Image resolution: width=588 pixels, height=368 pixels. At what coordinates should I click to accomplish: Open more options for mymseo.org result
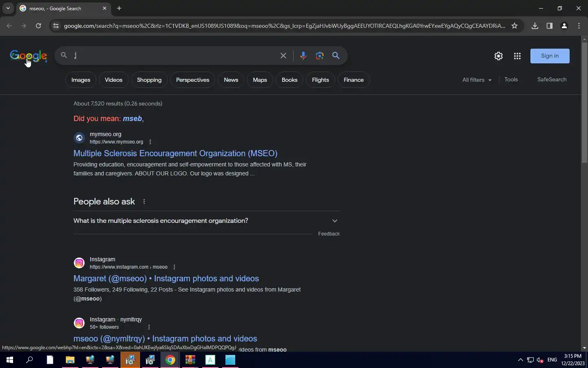tap(150, 142)
